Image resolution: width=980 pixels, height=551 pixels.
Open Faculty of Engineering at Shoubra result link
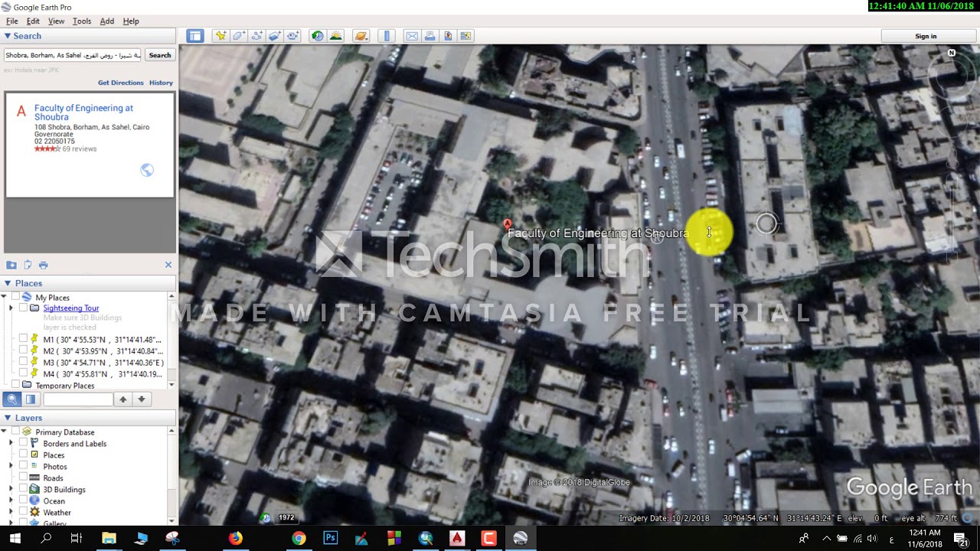[x=83, y=112]
